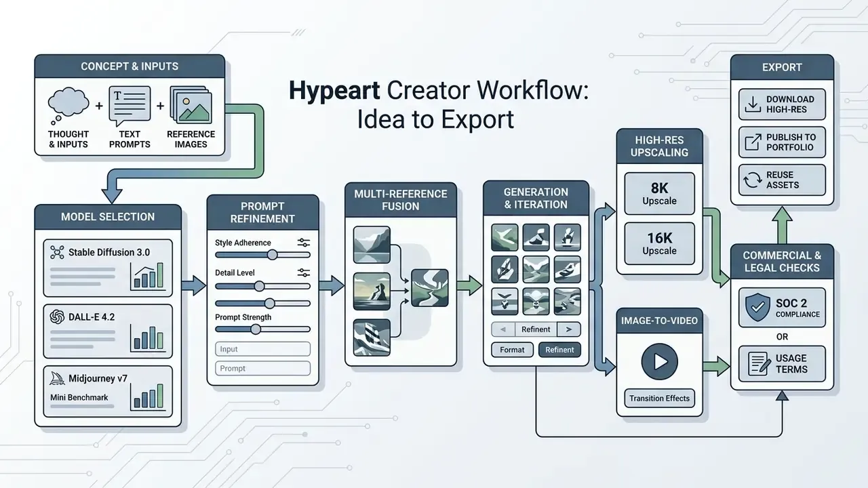
Task: Click the Model Selection panel header
Action: pyautogui.click(x=108, y=217)
